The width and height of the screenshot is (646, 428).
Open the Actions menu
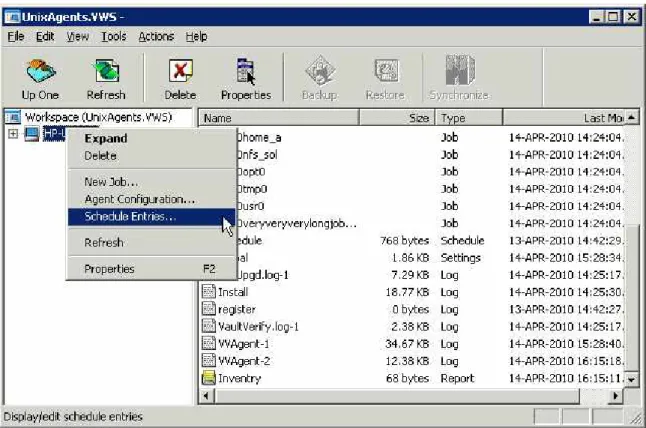click(x=156, y=37)
